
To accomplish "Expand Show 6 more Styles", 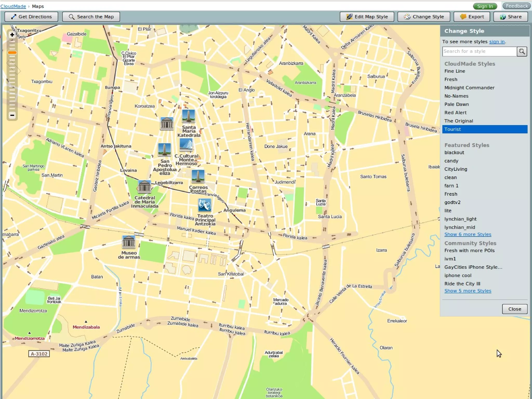I will [468, 235].
